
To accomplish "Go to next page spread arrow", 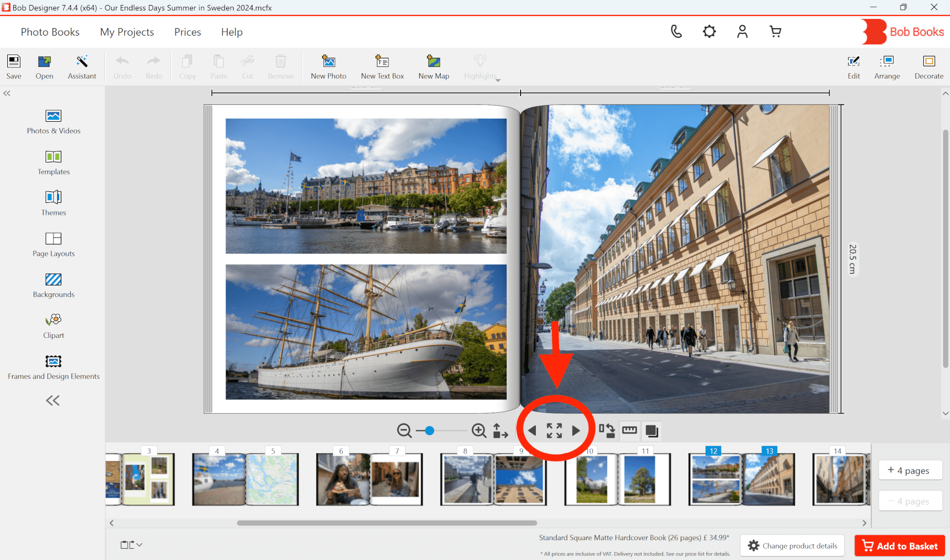I will 576,430.
